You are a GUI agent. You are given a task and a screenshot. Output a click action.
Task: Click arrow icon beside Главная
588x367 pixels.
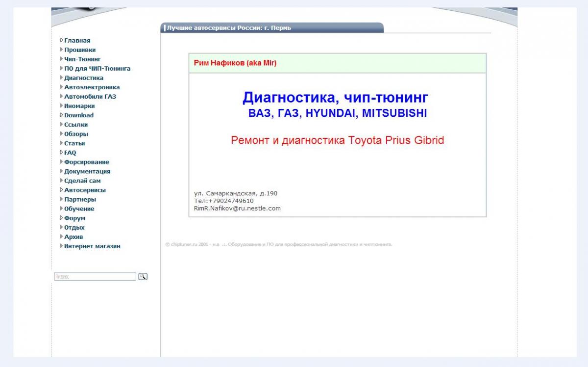[61, 40]
